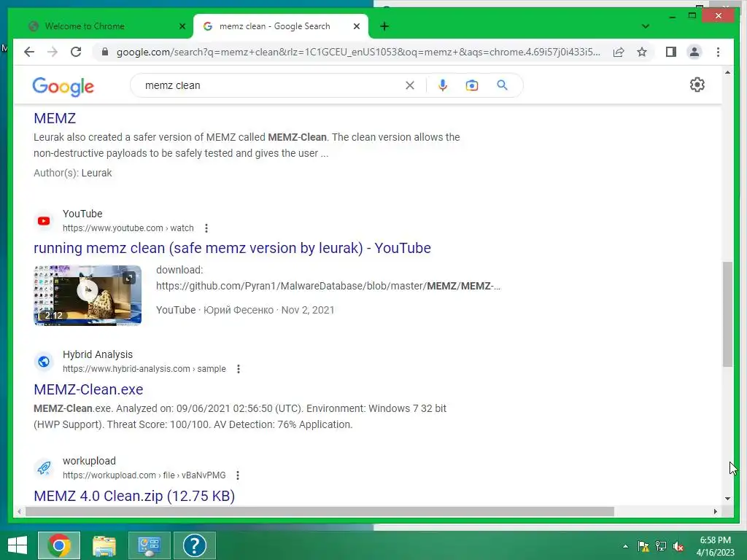Viewport: 747px width, 560px height.
Task: Open the Chrome profile menu
Action: tap(694, 52)
